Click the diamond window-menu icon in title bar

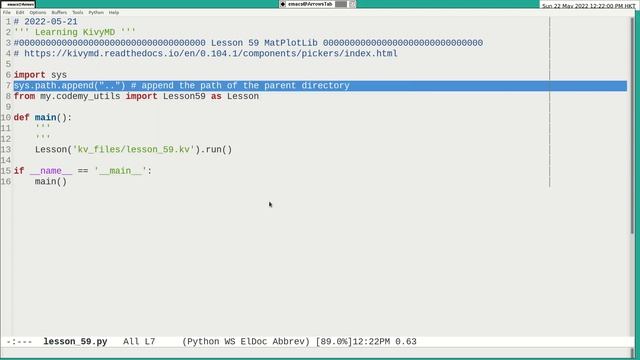[283, 4]
